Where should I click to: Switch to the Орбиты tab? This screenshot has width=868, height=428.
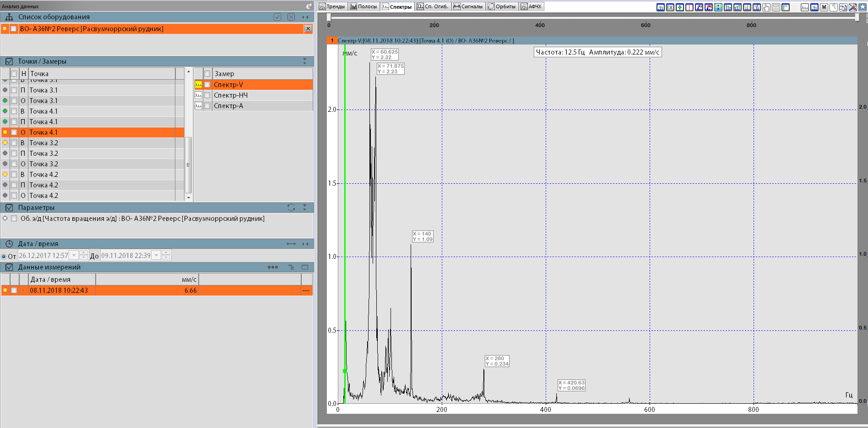point(502,6)
